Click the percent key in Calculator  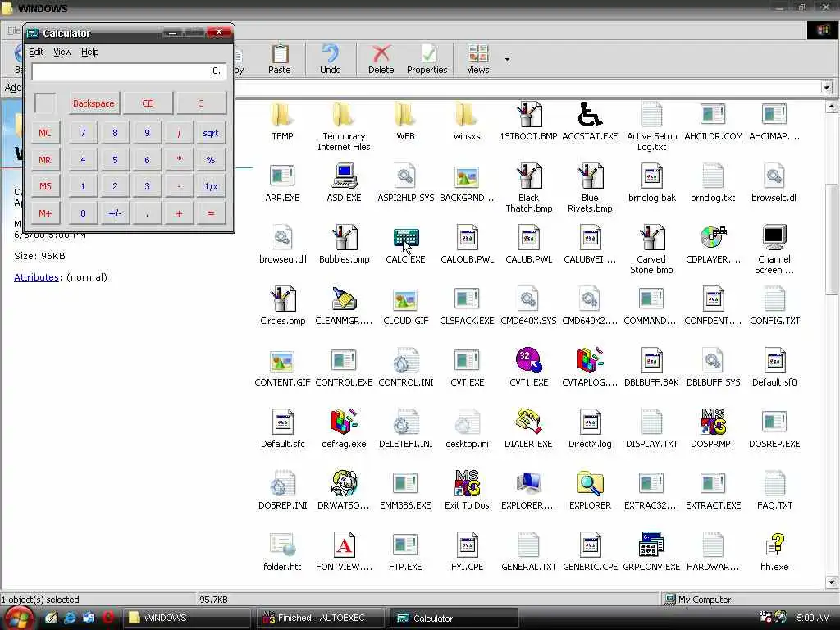pos(211,160)
